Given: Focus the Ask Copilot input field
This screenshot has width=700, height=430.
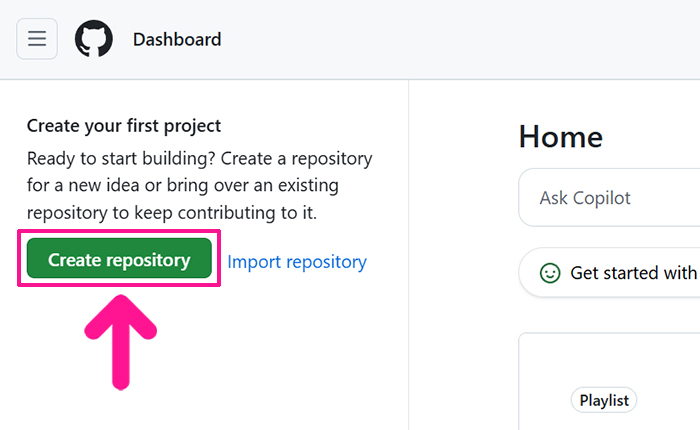Looking at the screenshot, I should pos(610,198).
